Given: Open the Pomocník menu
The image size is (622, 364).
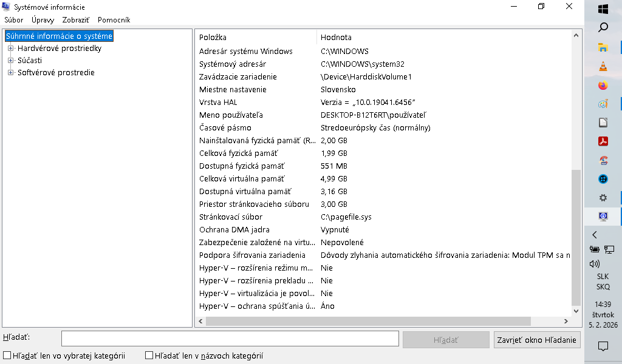Looking at the screenshot, I should point(114,20).
